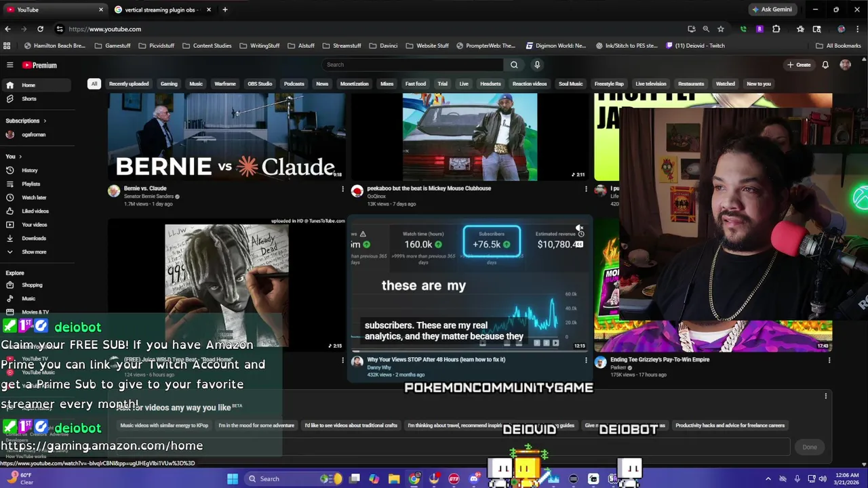Open menu for the Ask for videos shelf
This screenshot has width=868, height=488.
pyautogui.click(x=825, y=396)
